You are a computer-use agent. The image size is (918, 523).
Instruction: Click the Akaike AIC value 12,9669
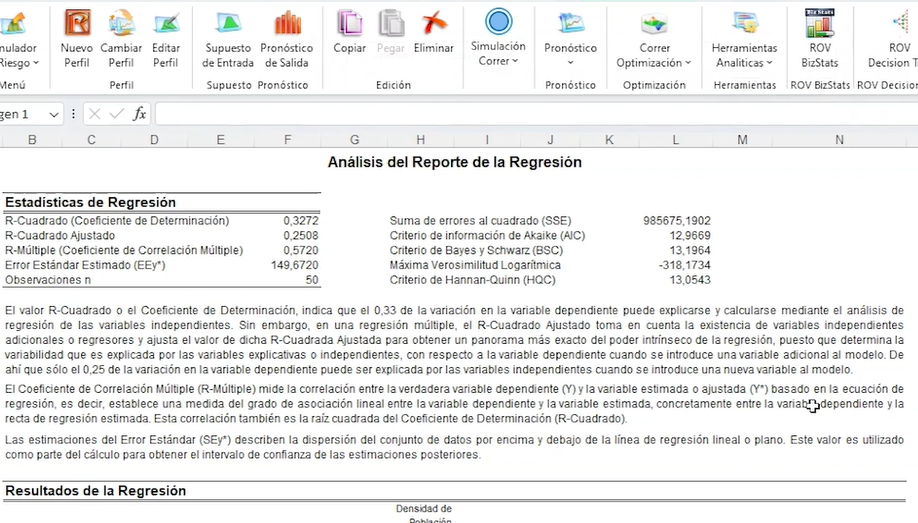(x=690, y=235)
